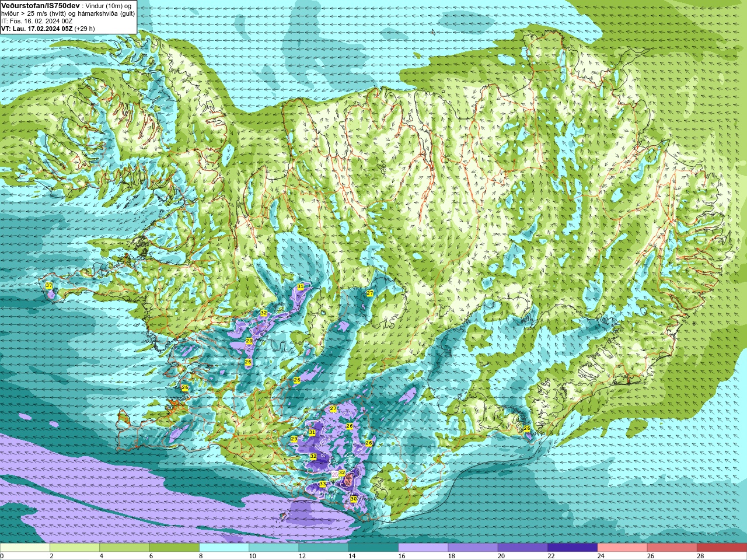Screen dimensions: 747x560
Task: Choose the 28+ m/s red legend swatch
Action: tap(722, 548)
